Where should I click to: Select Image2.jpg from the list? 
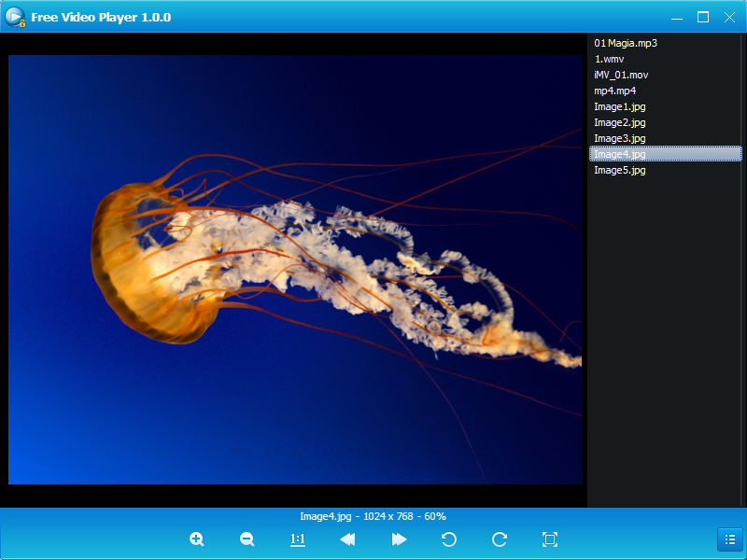(x=619, y=122)
